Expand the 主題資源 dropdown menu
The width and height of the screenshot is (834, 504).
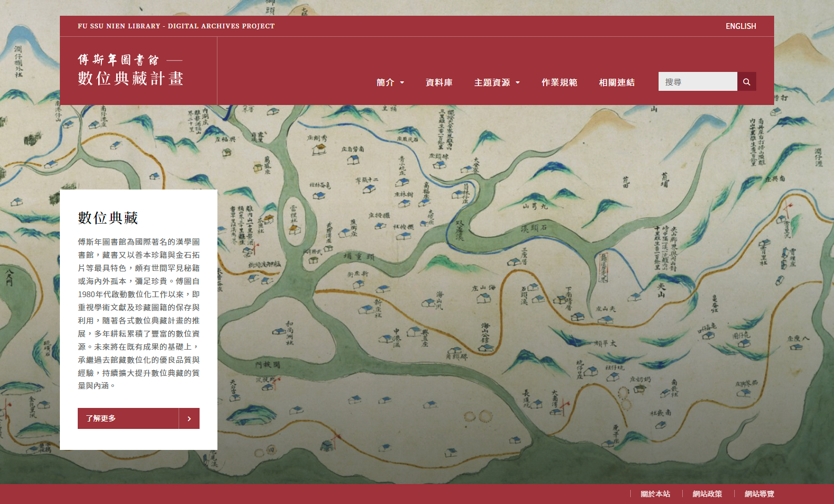(497, 82)
